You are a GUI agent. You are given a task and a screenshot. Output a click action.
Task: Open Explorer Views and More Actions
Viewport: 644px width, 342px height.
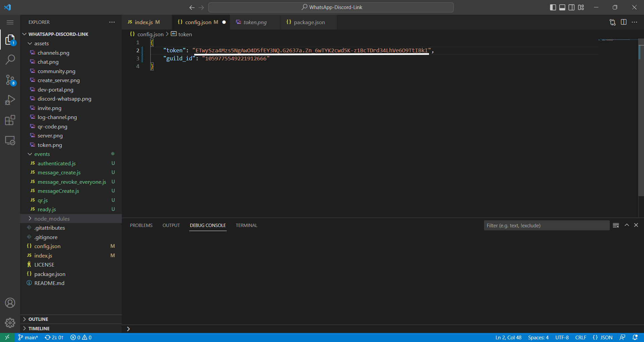[112, 22]
